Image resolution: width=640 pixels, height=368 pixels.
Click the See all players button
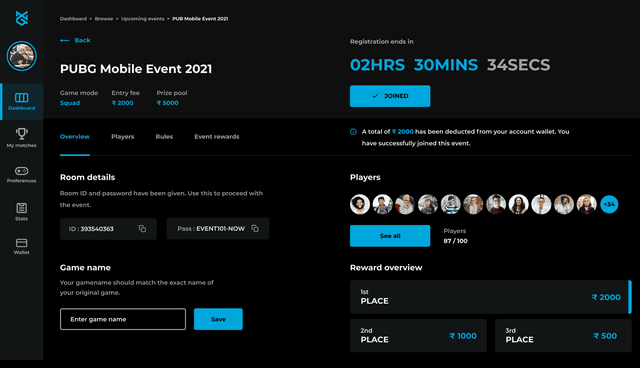[390, 236]
